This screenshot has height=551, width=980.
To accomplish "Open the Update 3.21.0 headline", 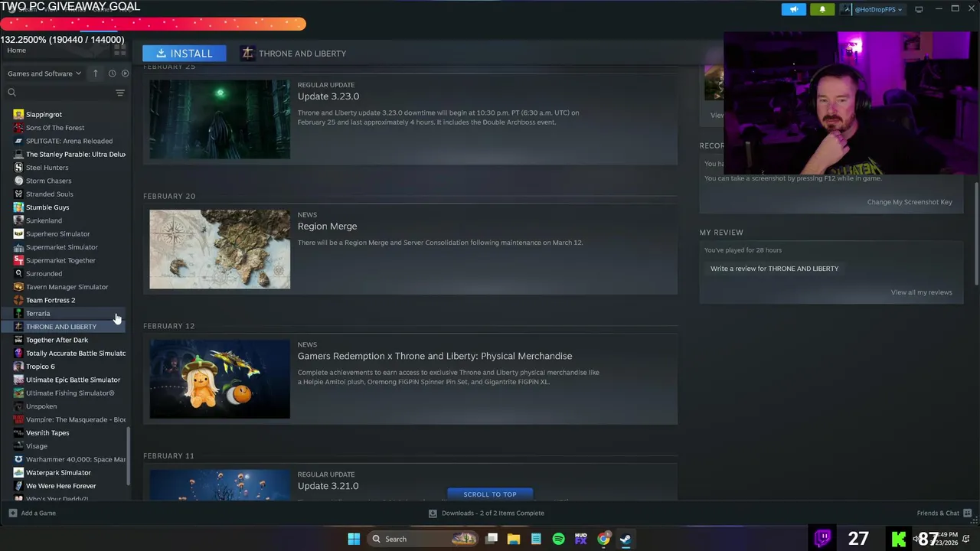I will click(328, 486).
